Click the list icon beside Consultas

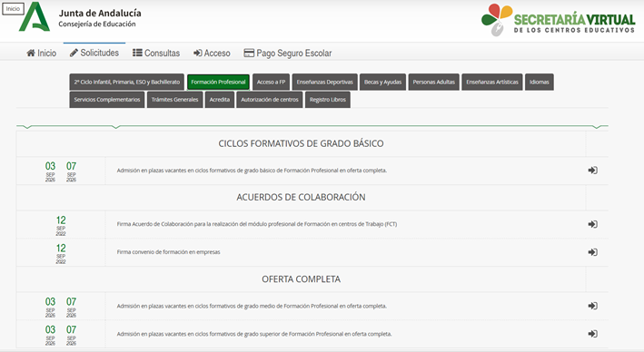[137, 53]
